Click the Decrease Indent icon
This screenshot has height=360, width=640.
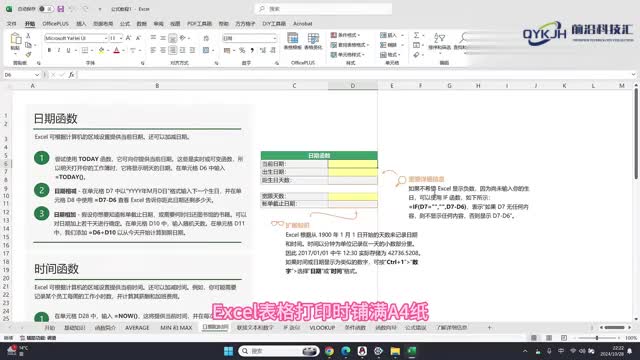(182, 50)
